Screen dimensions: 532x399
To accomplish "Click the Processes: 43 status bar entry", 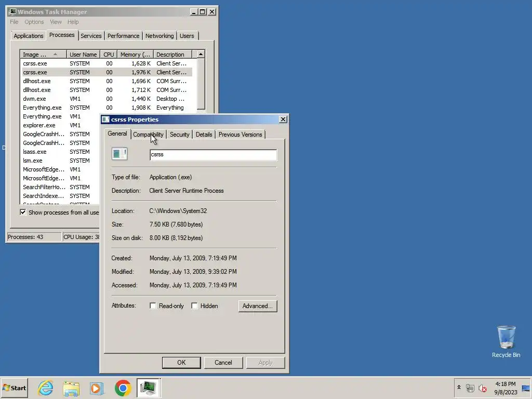I will [x=34, y=237].
